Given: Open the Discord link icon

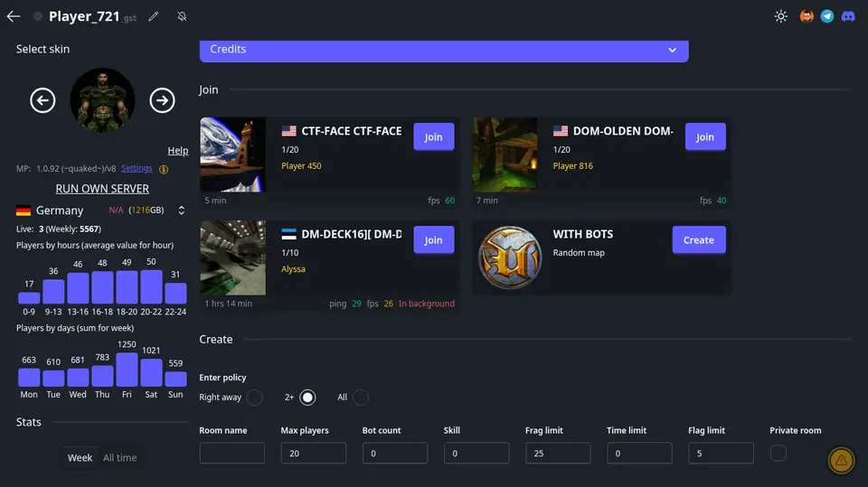Looking at the screenshot, I should point(848,16).
